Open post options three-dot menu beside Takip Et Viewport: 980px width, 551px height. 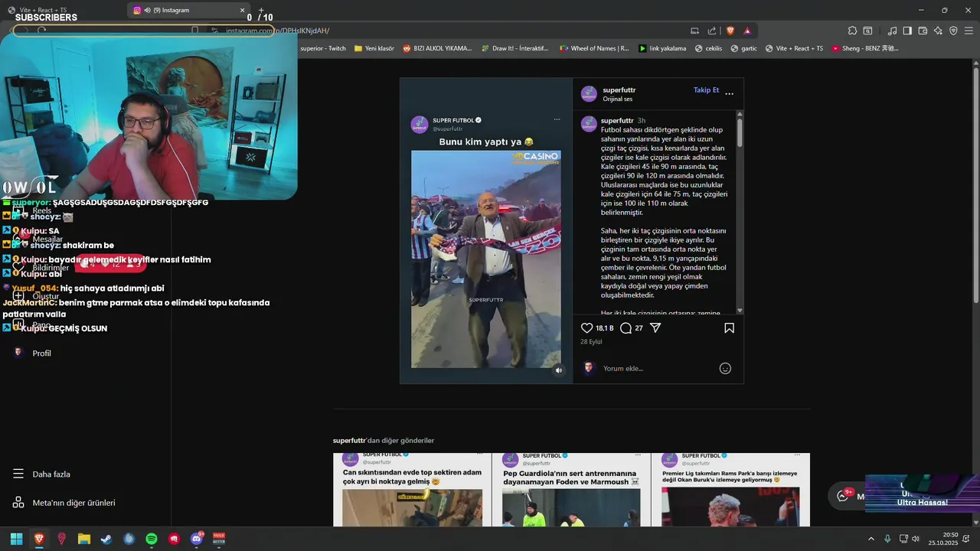click(x=729, y=93)
